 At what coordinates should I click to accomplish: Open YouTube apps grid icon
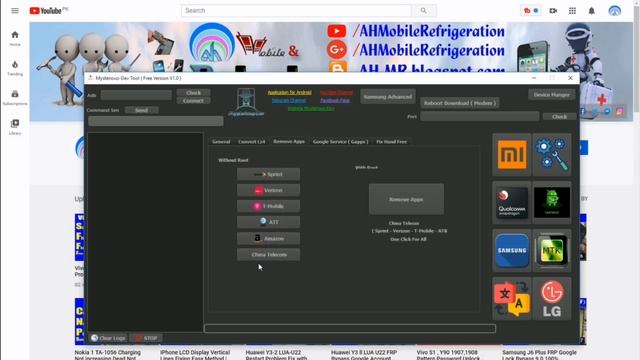pos(572,11)
